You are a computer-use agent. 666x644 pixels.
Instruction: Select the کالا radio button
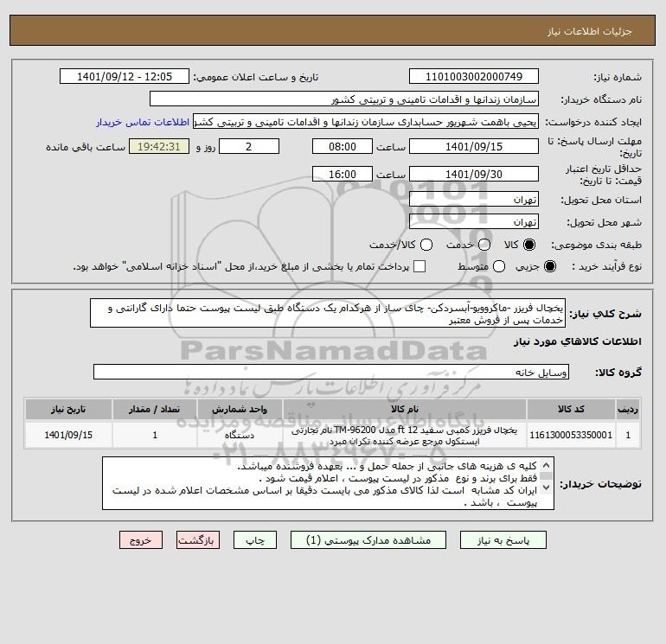click(x=529, y=245)
